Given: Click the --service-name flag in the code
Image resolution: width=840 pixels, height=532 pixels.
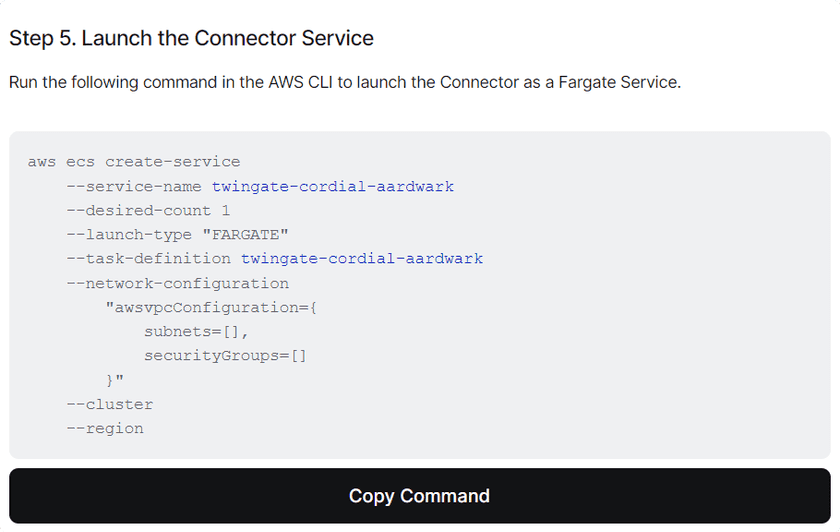Looking at the screenshot, I should [134, 186].
